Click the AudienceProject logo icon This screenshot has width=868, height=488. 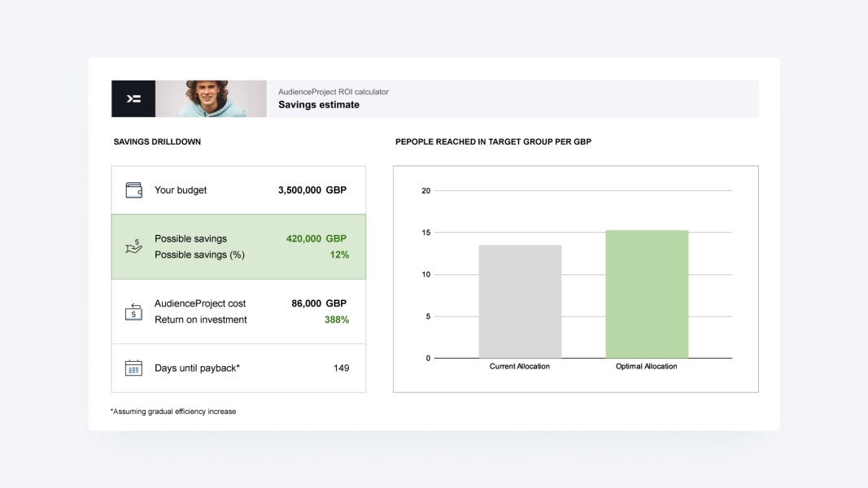point(133,98)
